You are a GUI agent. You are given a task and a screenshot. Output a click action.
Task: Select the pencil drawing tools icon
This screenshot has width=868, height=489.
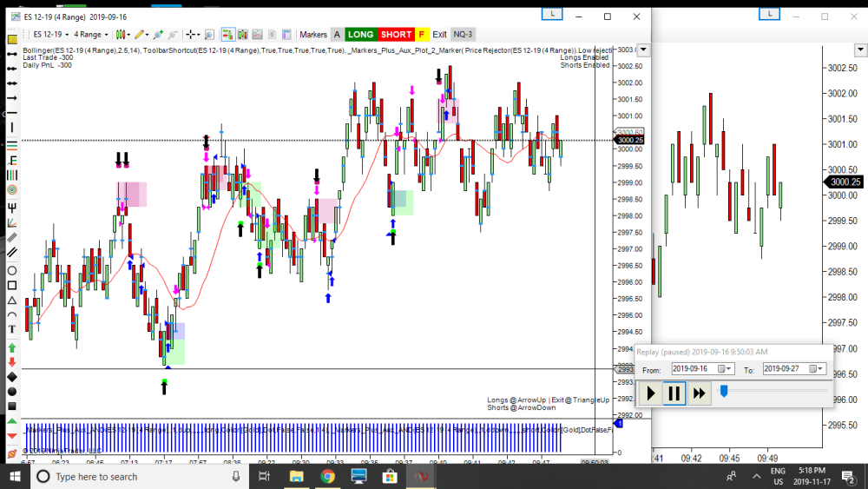coord(141,35)
